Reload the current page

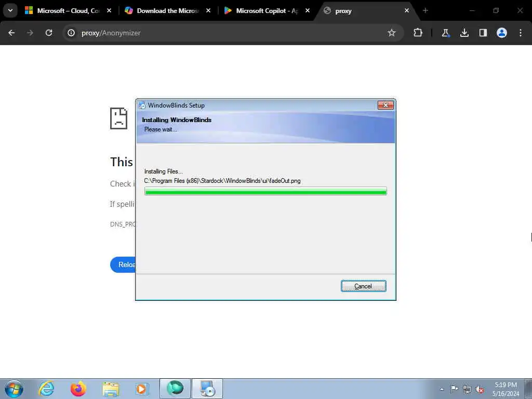[x=49, y=33]
